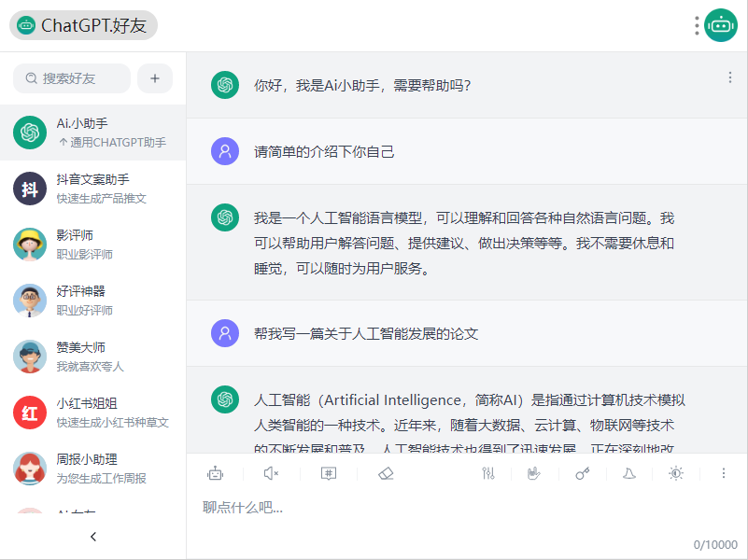Click the wizard hat icon
Screen dimensions: 748x560
[629, 473]
